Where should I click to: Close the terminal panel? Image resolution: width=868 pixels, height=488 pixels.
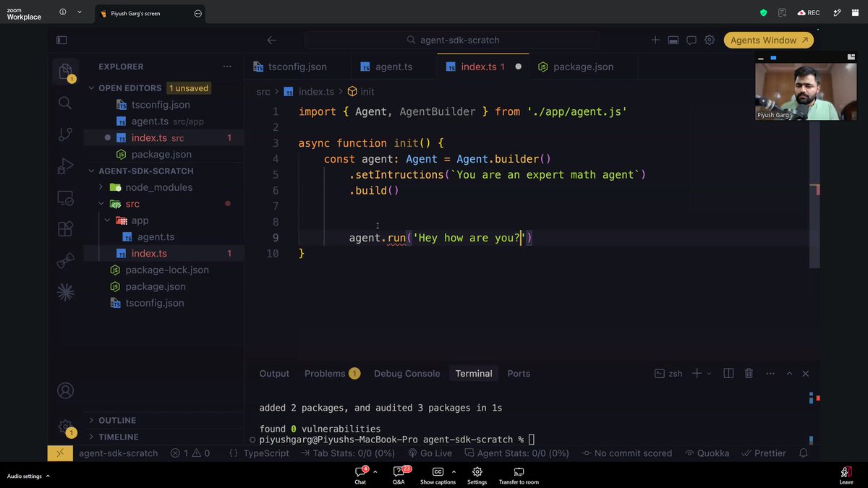point(805,374)
